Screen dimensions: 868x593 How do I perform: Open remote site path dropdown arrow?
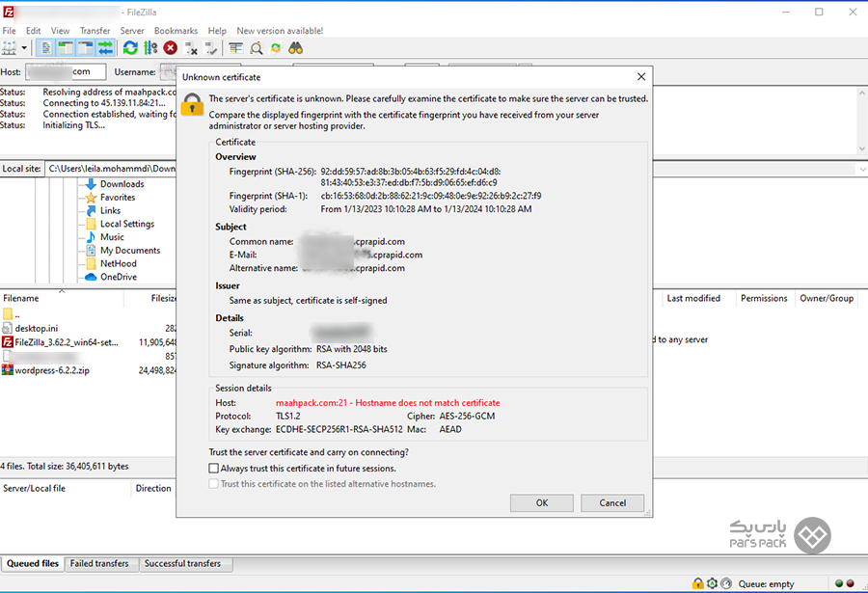coord(862,169)
